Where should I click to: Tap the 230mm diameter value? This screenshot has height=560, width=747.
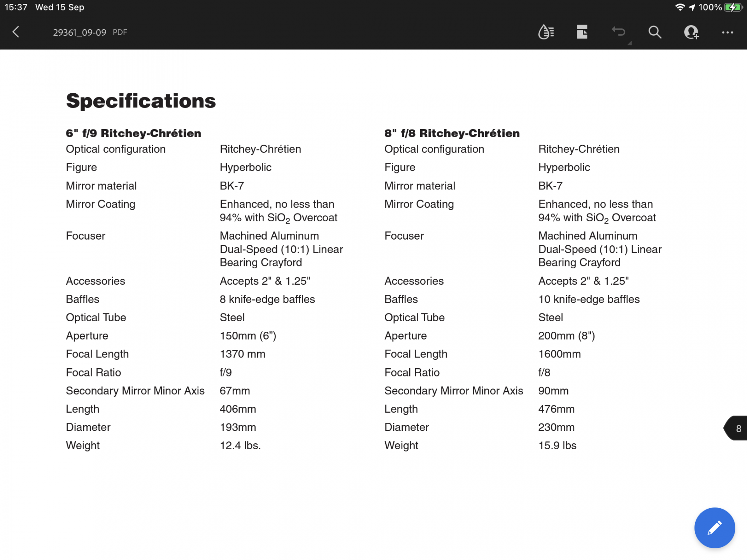pyautogui.click(x=556, y=427)
